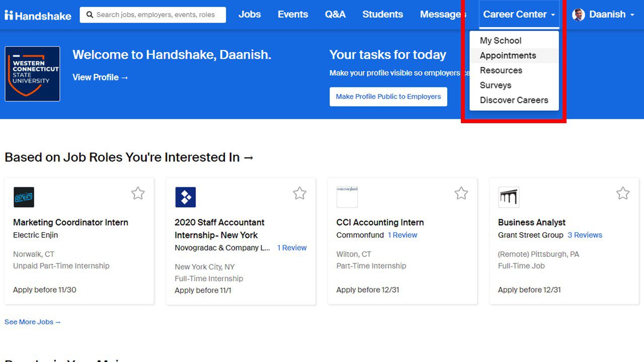
Task: Open Surveys from the Career Center menu
Action: pos(514,85)
